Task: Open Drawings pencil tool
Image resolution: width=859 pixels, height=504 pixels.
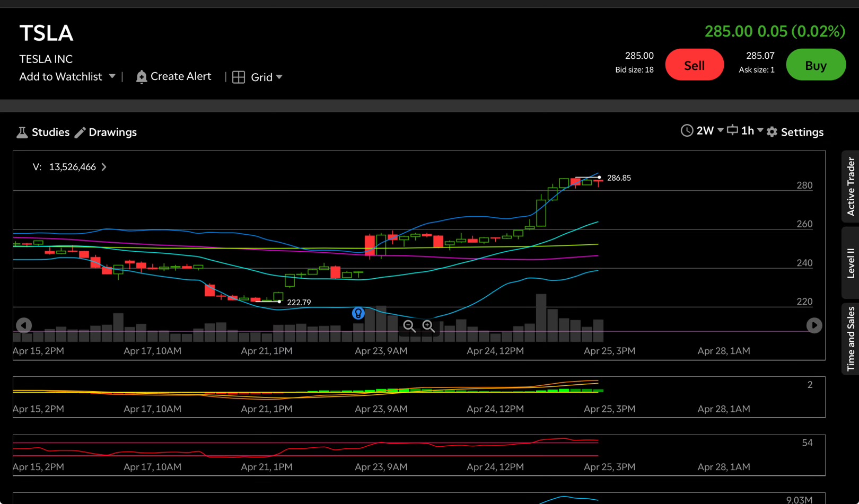Action: (80, 132)
